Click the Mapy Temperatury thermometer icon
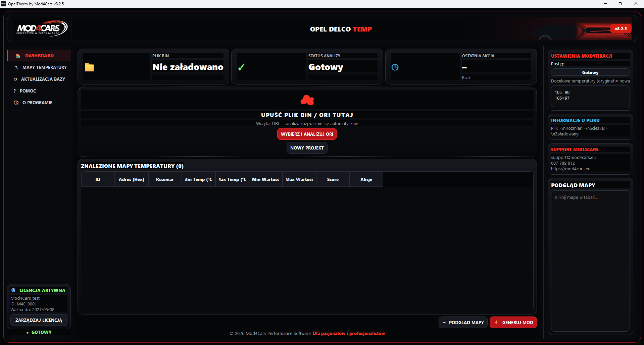This screenshot has width=644, height=345. 16,67
